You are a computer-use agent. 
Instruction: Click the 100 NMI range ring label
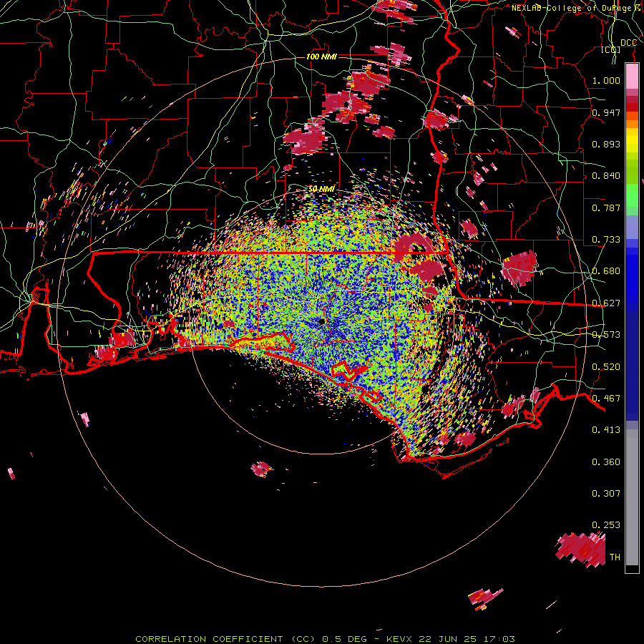(x=321, y=57)
